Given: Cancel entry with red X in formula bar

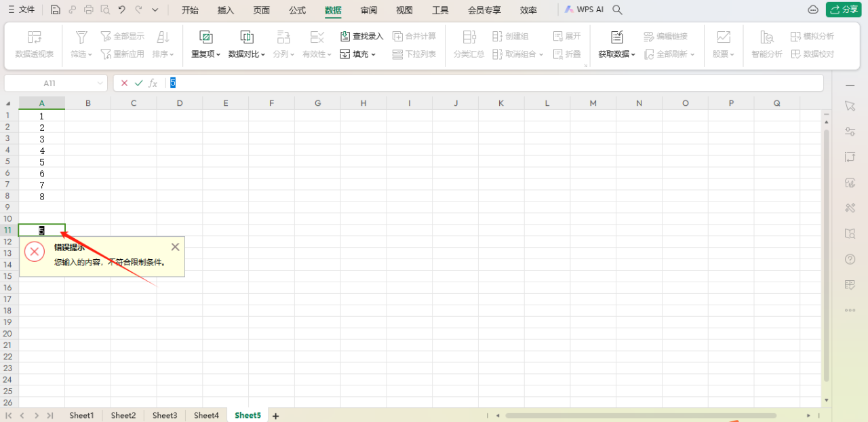Looking at the screenshot, I should coord(124,83).
